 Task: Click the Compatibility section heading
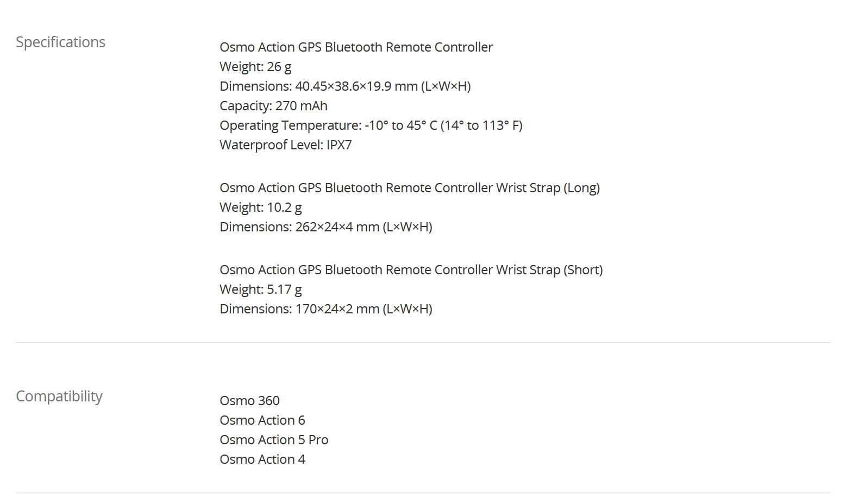(59, 396)
